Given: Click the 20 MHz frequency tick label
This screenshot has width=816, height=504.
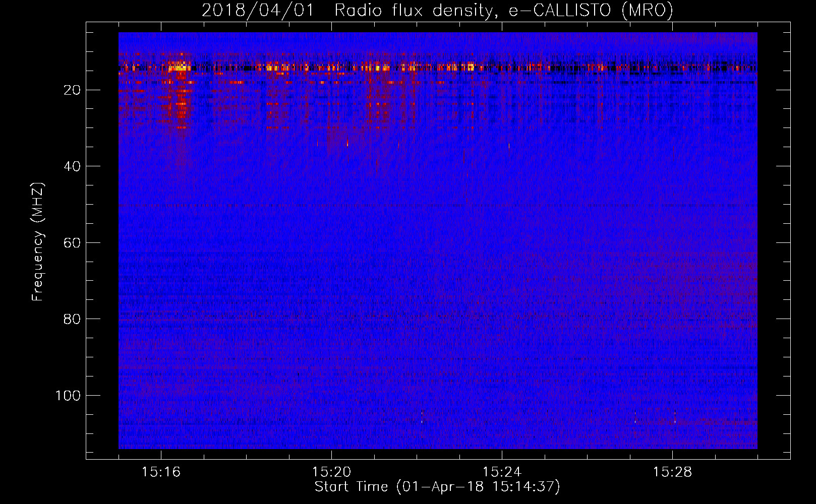Looking at the screenshot, I should tap(72, 90).
